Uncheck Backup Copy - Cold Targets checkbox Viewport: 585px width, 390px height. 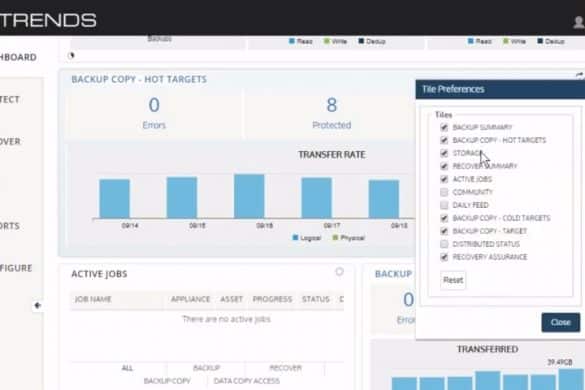pos(444,218)
